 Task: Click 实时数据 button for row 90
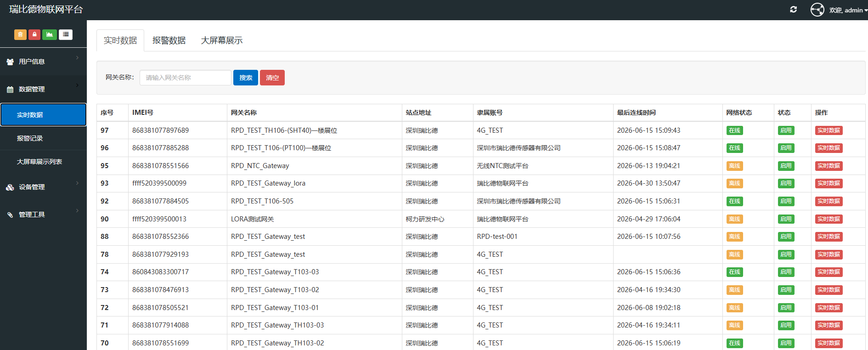tap(829, 219)
